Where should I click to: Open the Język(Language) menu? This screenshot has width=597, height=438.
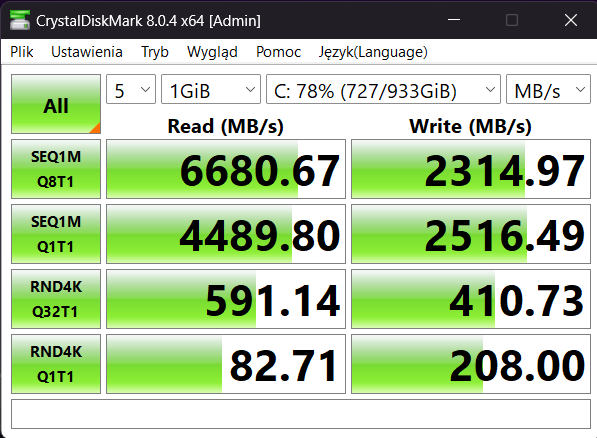pyautogui.click(x=373, y=52)
